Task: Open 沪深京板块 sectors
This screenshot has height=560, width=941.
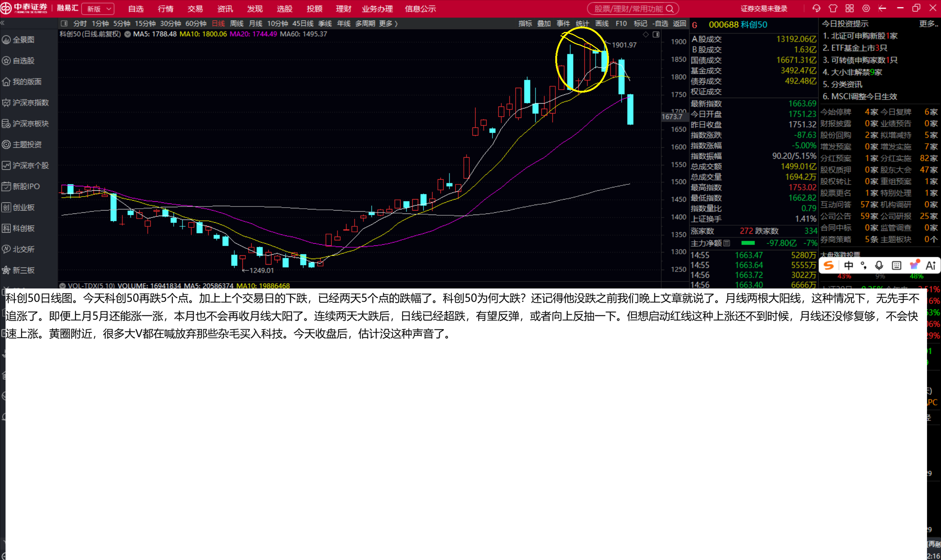Action: pos(26,123)
